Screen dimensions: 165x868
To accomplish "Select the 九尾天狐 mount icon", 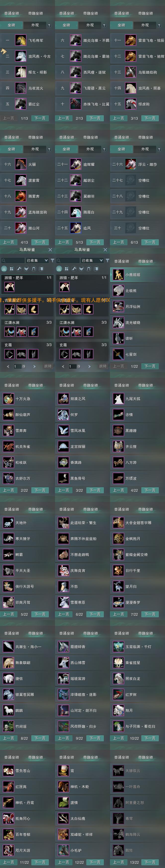I will pyautogui.click(x=118, y=399).
